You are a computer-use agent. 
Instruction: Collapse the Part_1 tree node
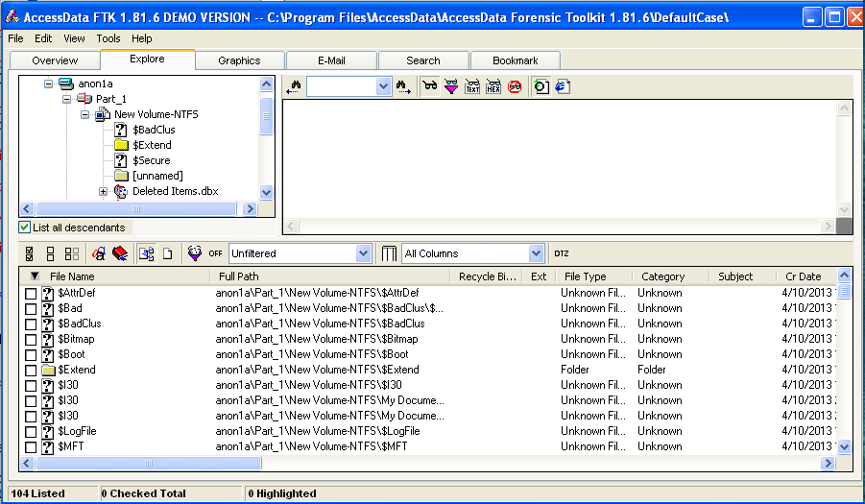67,99
